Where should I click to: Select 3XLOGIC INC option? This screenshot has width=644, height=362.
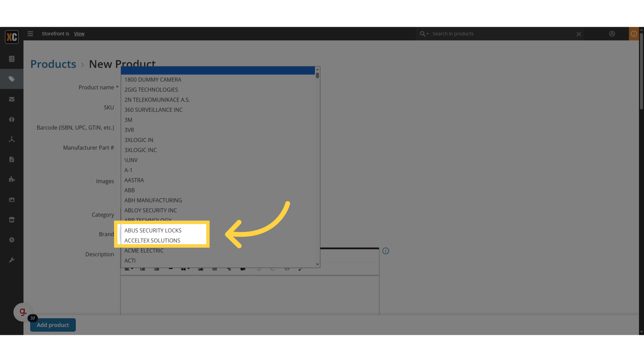point(218,150)
